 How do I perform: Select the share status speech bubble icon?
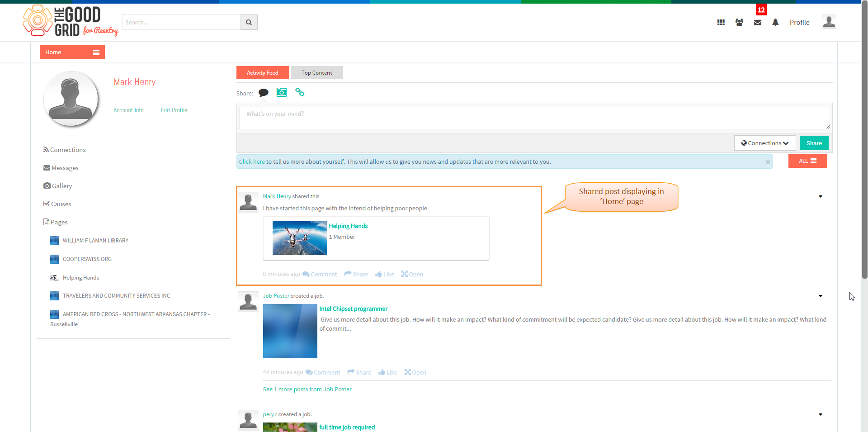click(264, 93)
